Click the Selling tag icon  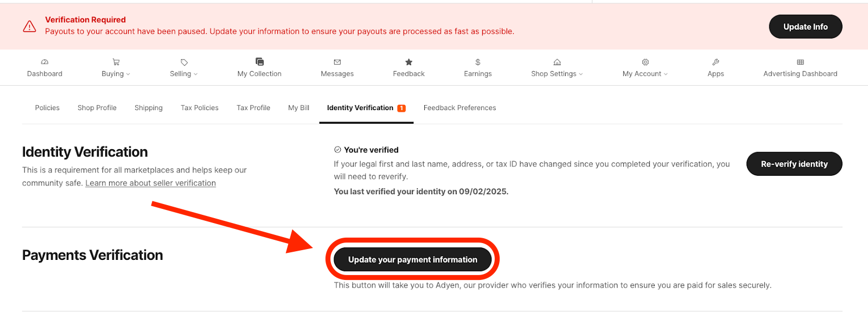184,62
